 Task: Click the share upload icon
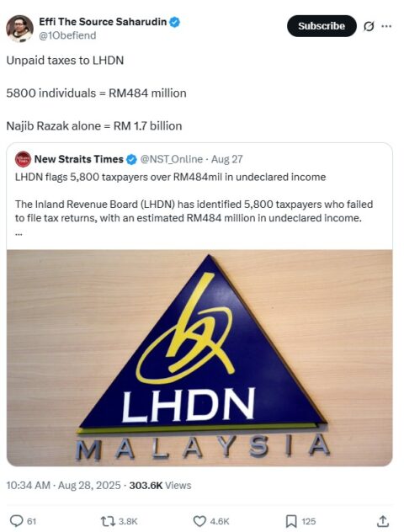[383, 521]
